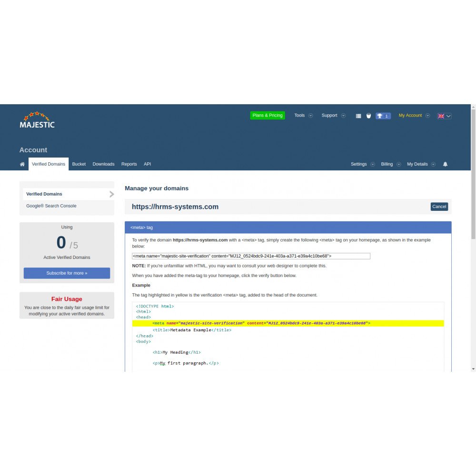Open the account home icon
476x476 pixels.
tap(22, 164)
